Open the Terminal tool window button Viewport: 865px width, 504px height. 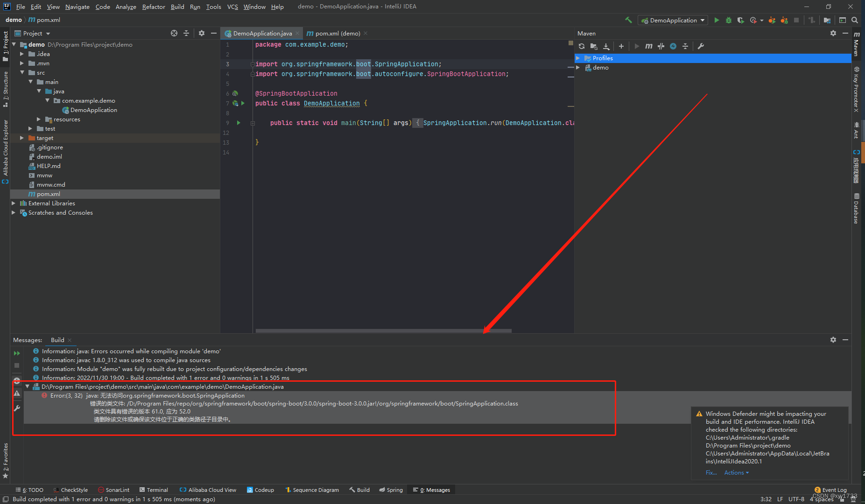coord(154,490)
